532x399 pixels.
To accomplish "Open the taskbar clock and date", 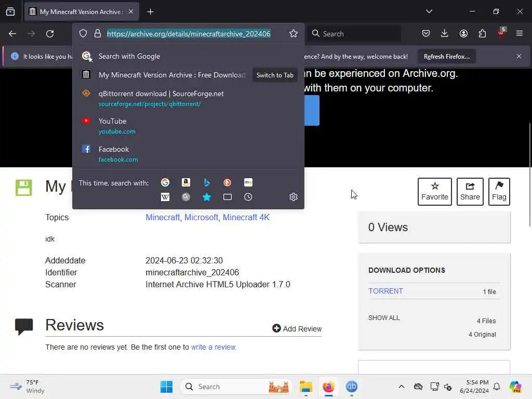I will click(474, 387).
